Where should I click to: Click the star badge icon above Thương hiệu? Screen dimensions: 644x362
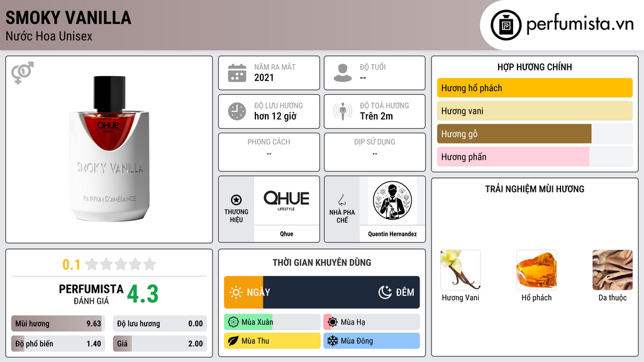[x=236, y=200]
